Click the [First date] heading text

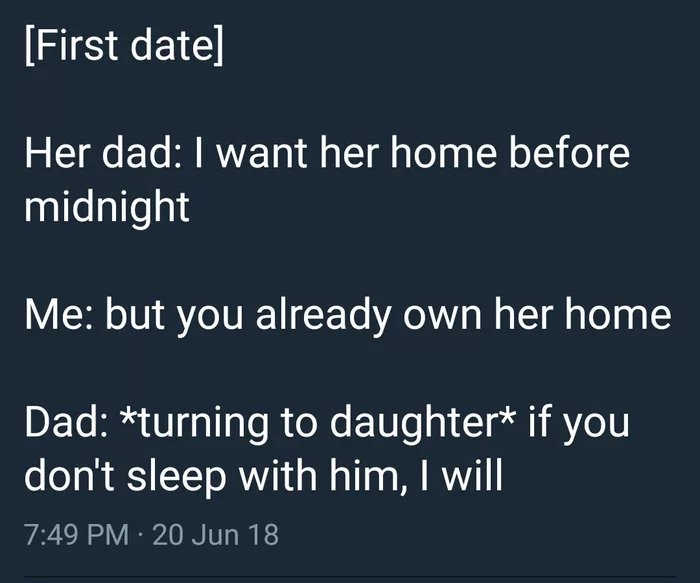pyautogui.click(x=123, y=49)
